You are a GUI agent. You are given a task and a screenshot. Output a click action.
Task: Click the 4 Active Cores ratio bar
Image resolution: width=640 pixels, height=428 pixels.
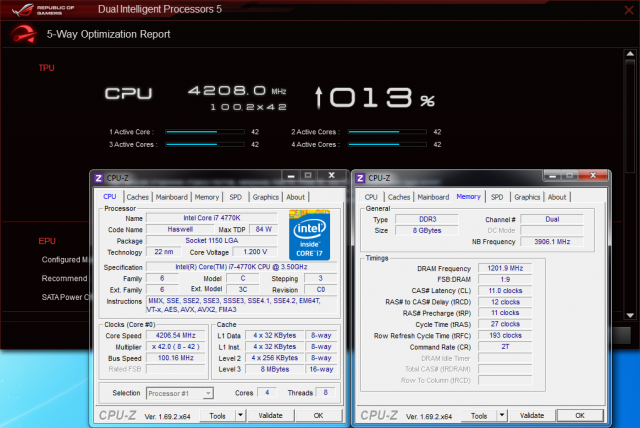pyautogui.click(x=387, y=144)
